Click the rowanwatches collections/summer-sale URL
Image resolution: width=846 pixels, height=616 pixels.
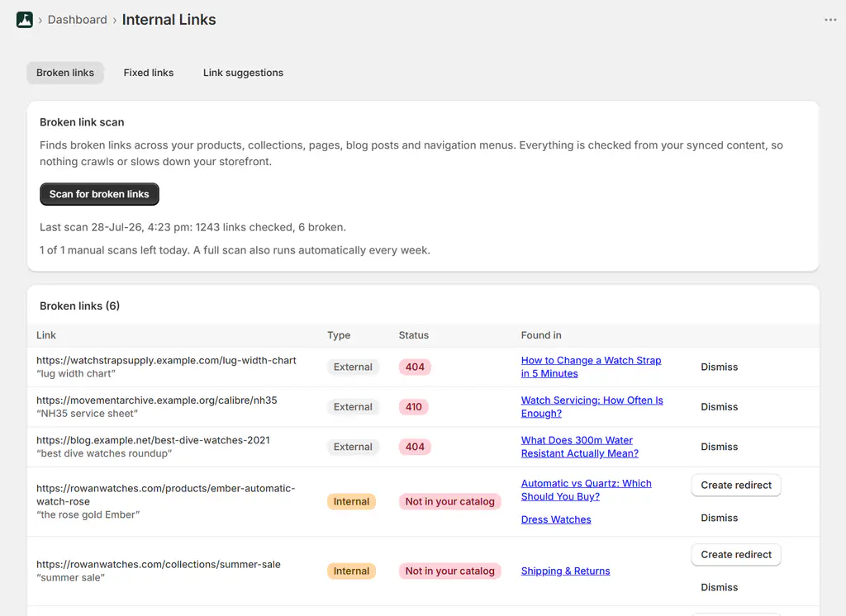(159, 564)
